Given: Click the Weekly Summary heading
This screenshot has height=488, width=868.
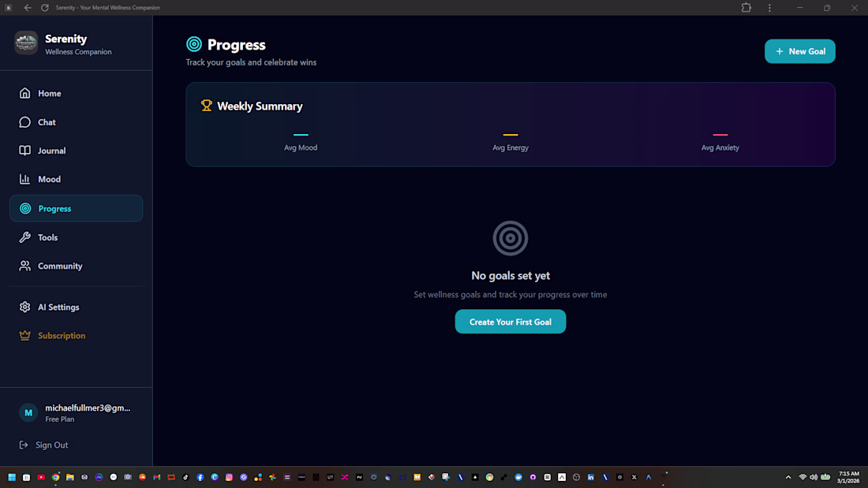Looking at the screenshot, I should [x=260, y=106].
